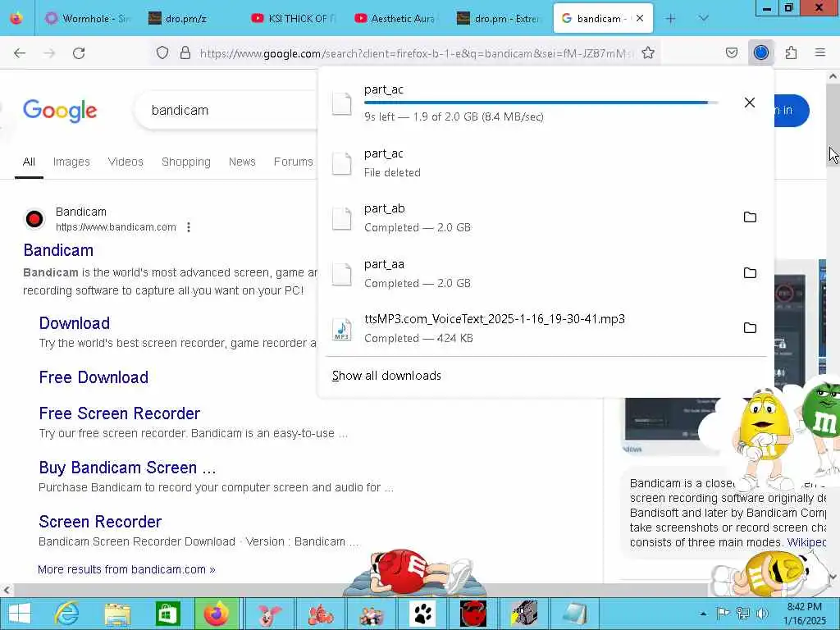The height and width of the screenshot is (630, 840).
Task: Show ttsMP3 mp3 file in folder
Action: click(x=750, y=328)
